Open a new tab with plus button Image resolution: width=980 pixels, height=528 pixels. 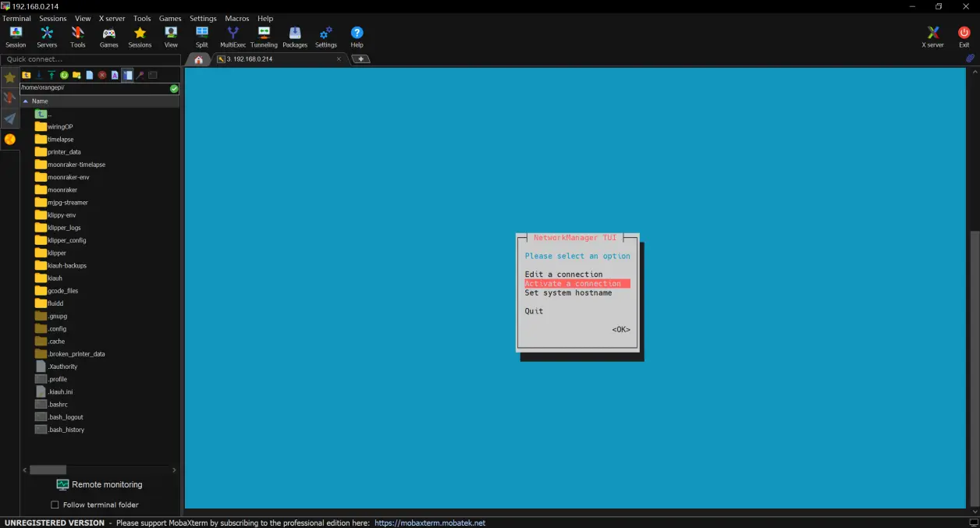[362, 59]
